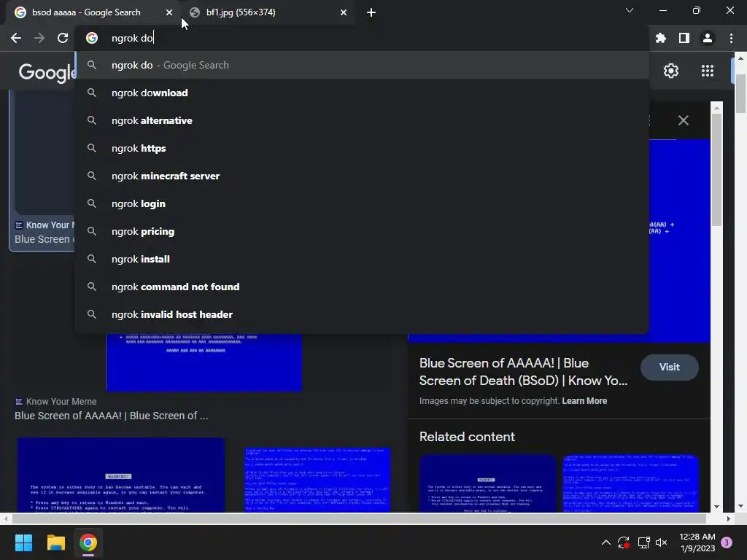Image resolution: width=747 pixels, height=560 pixels.
Task: Pick the 'ngrok https' suggestion
Action: 362,148
